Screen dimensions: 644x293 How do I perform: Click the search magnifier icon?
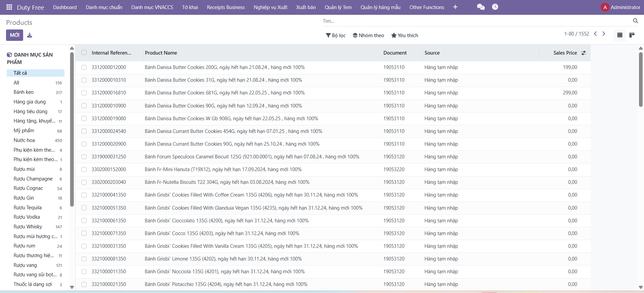click(x=635, y=21)
